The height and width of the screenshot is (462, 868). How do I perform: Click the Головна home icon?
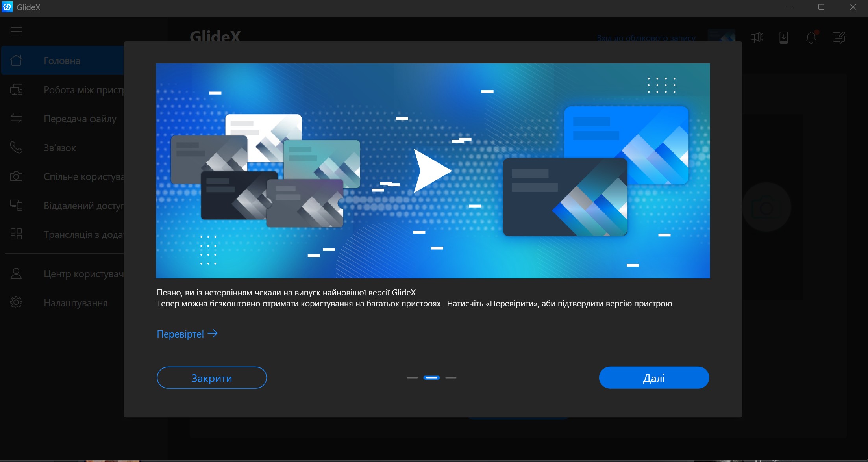[16, 61]
